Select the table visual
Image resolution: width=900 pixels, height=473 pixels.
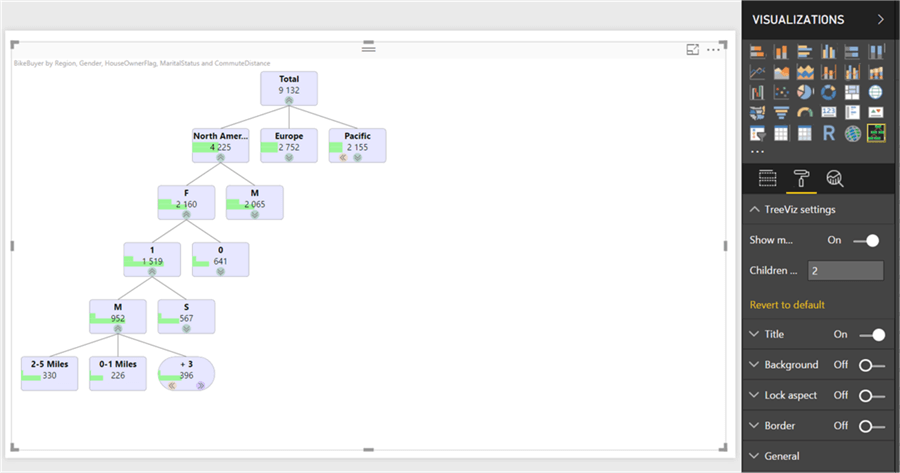click(x=781, y=133)
